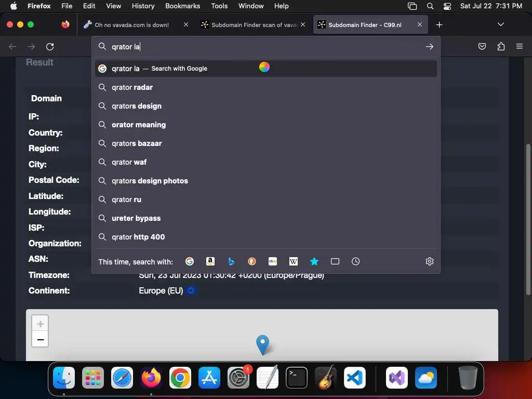
Task: Search this time with Wikipedia
Action: click(x=294, y=261)
